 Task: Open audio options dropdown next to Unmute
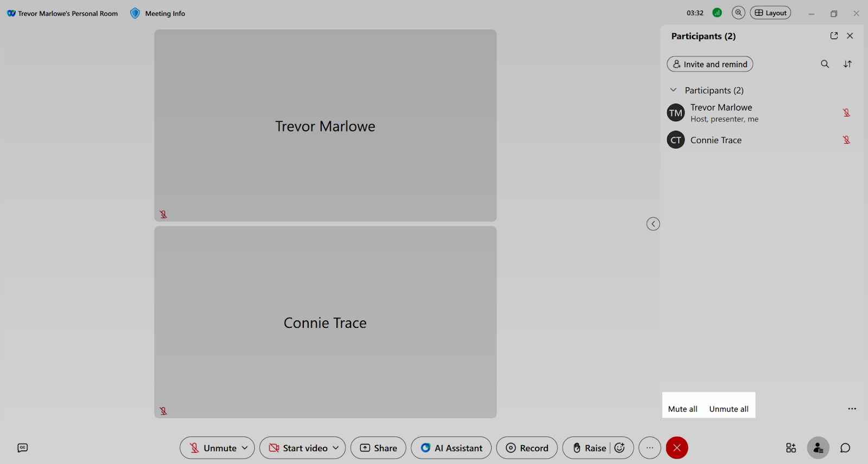(x=245, y=448)
